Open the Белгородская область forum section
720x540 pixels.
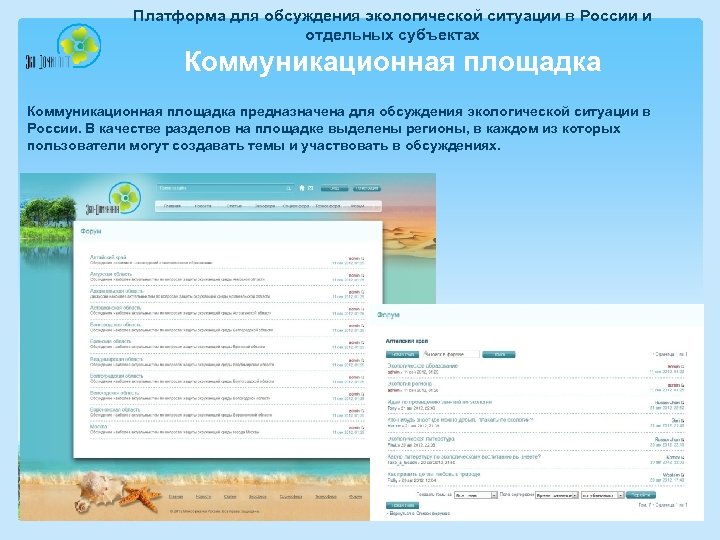pyautogui.click(x=115, y=325)
